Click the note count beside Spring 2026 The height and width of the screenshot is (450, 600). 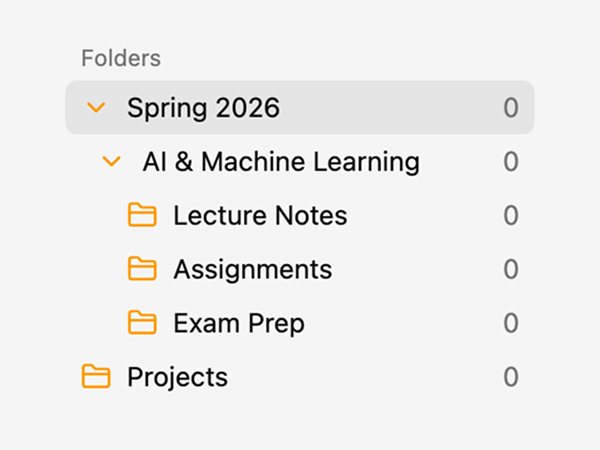click(x=511, y=108)
